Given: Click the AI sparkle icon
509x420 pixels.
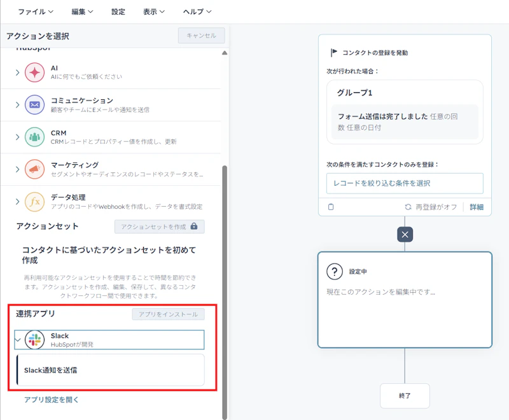Looking at the screenshot, I should pos(35,73).
